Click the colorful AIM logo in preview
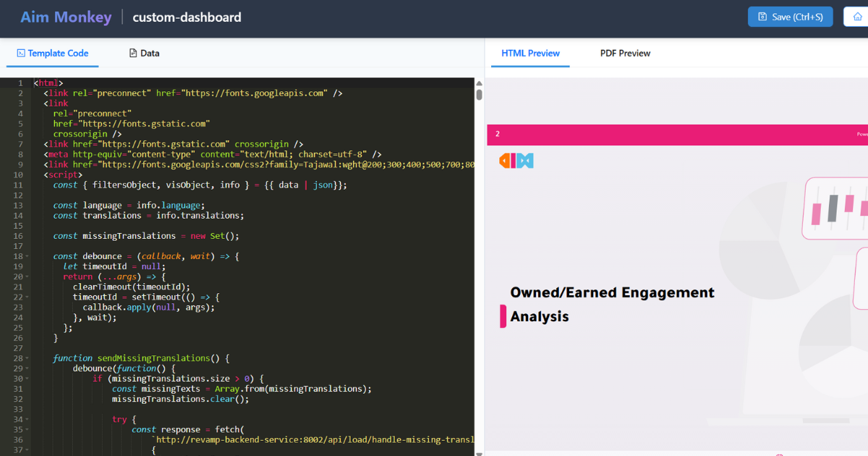Screen dimensions: 868x456 click(x=516, y=161)
